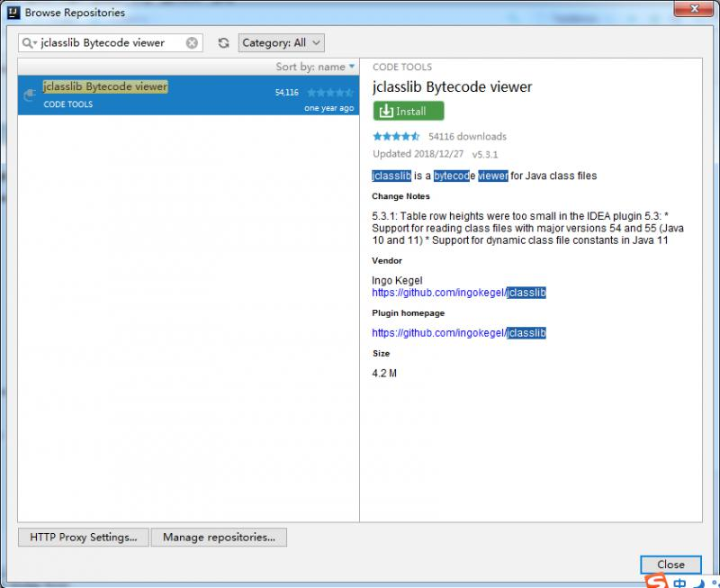Click the 4.2 M size value
The height and width of the screenshot is (588, 720).
[384, 373]
